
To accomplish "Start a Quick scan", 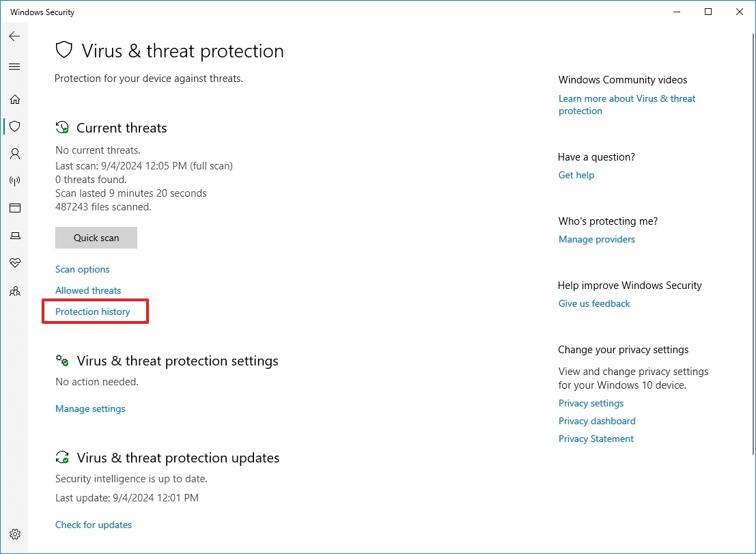I will (x=96, y=238).
